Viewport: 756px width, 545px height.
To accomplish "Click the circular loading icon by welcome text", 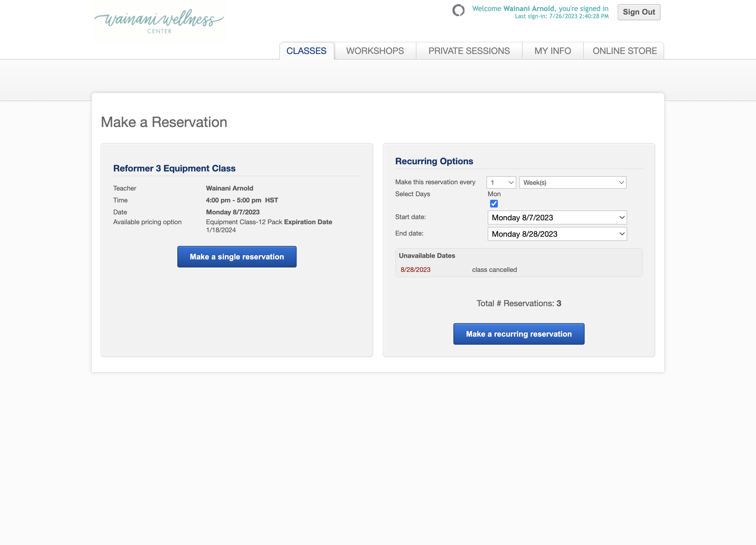I will tap(458, 10).
